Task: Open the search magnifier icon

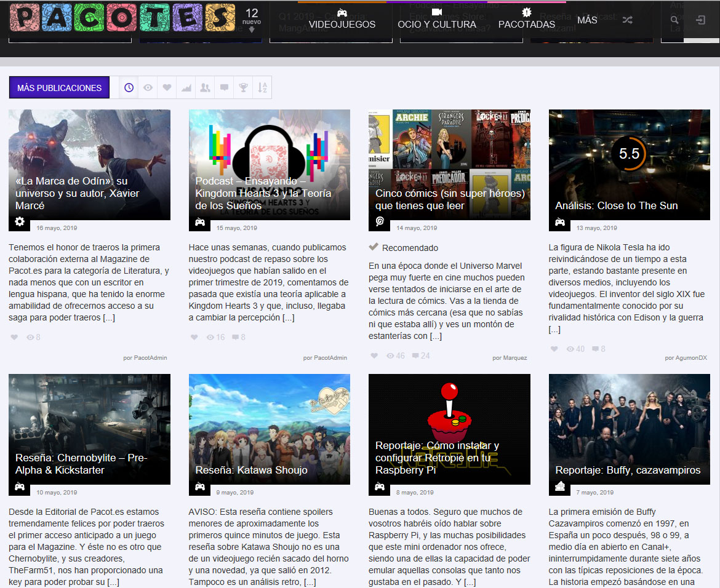Action: (674, 20)
